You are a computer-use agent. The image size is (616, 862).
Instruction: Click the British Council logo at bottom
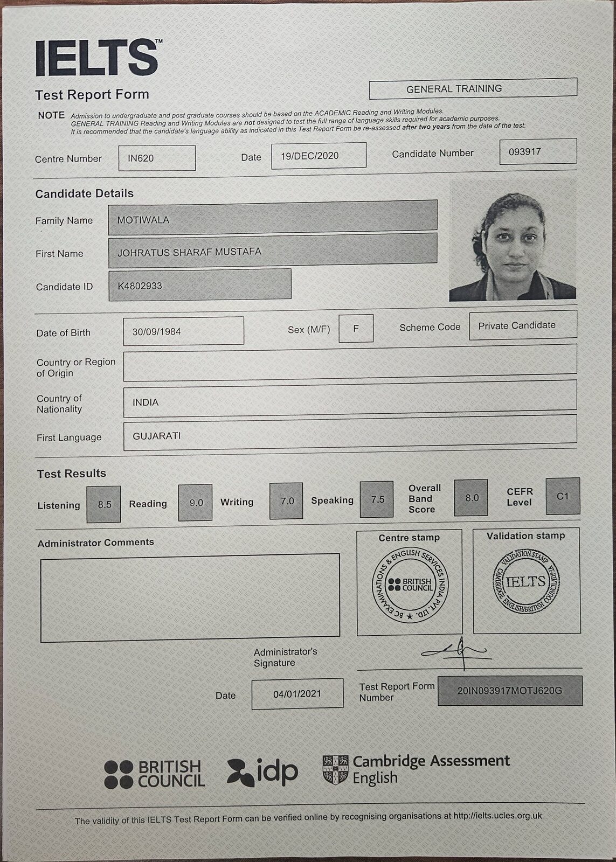pos(155,774)
